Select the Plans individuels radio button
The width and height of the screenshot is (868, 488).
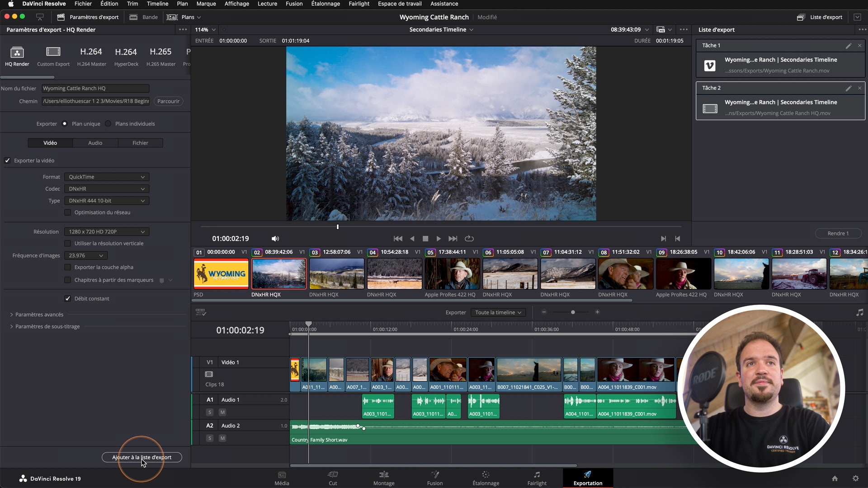[x=108, y=124]
